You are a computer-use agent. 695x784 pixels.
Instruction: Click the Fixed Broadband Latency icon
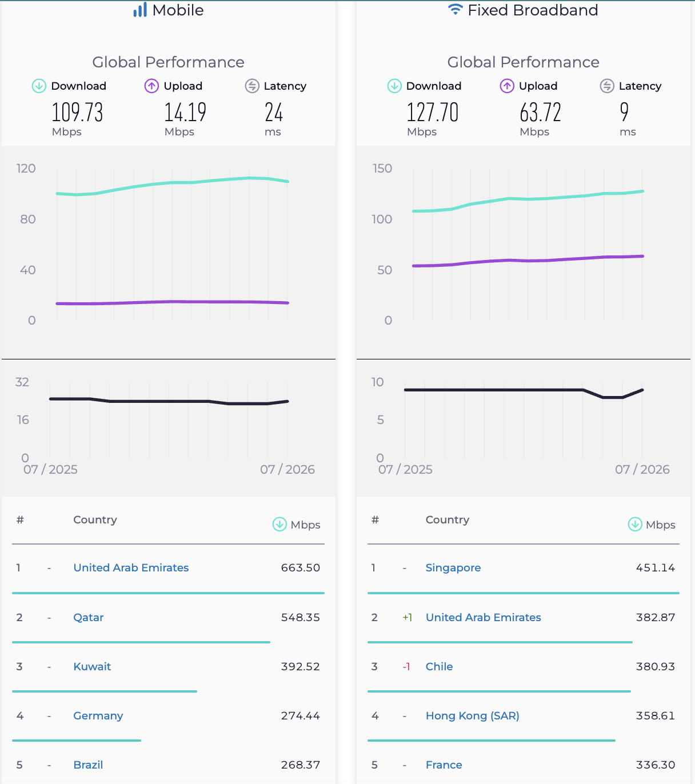[x=607, y=86]
